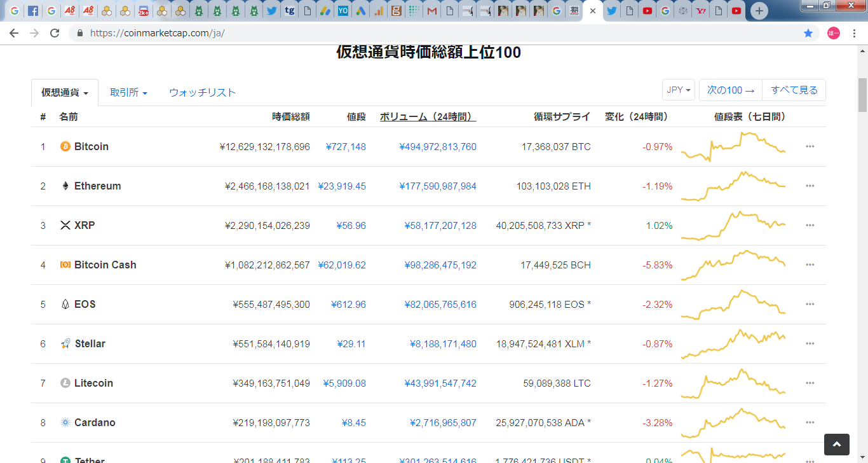
Task: Click Bitcoin Cash change -5.83%
Action: [x=657, y=265]
